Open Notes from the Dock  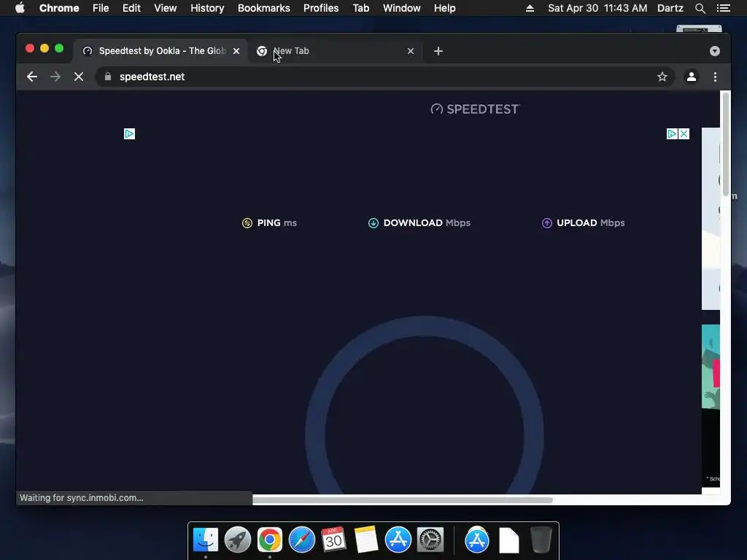click(x=366, y=540)
